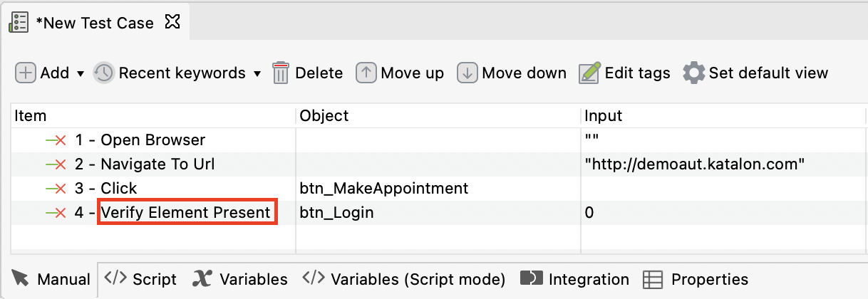Close the New Test Case tab
Screen dimensions: 868x299
(x=172, y=22)
